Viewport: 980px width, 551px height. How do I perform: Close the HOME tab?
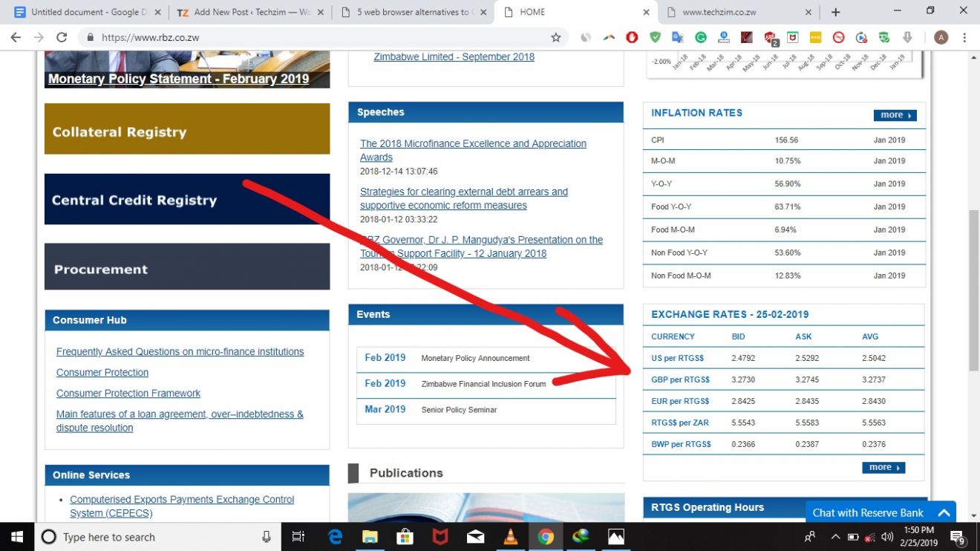(x=646, y=12)
